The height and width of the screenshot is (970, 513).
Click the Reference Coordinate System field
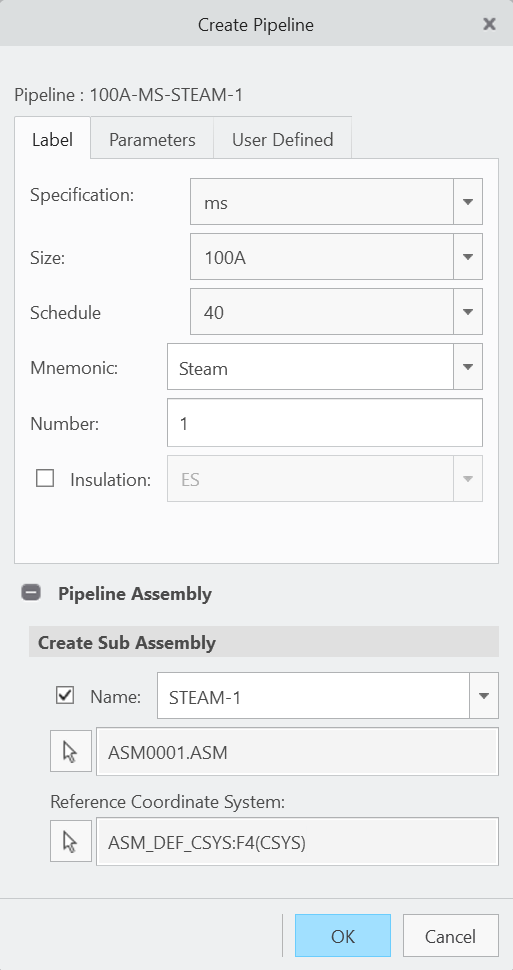click(x=297, y=842)
